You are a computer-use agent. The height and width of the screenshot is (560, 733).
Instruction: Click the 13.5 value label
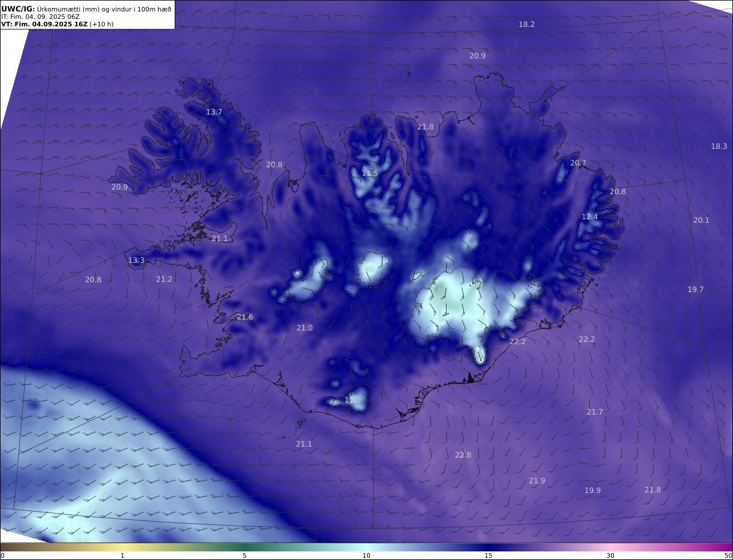click(x=369, y=173)
